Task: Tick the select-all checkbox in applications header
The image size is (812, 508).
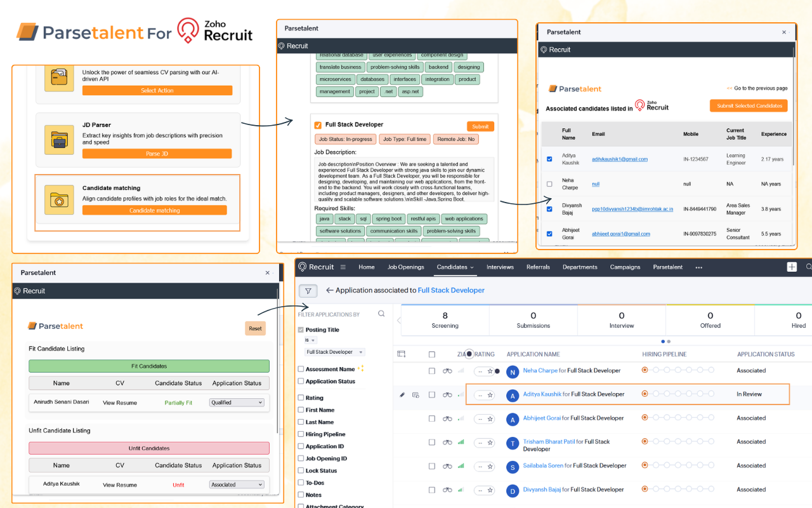Action: [x=431, y=354]
